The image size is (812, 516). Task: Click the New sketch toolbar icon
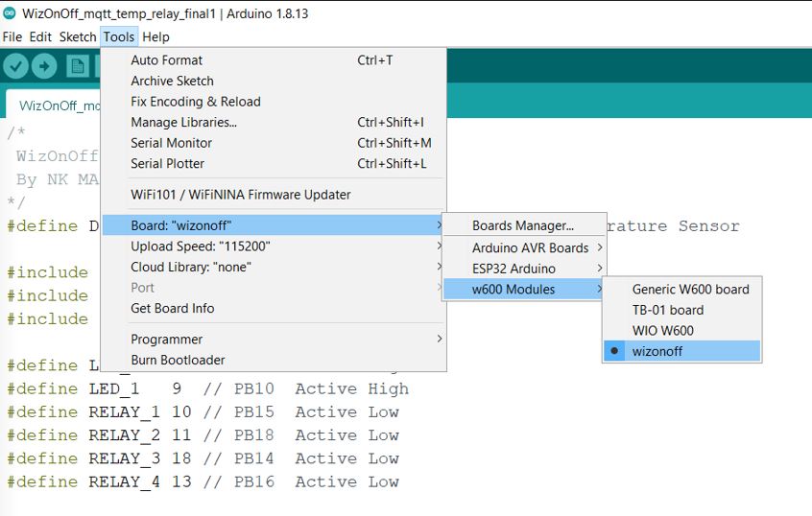[x=78, y=65]
